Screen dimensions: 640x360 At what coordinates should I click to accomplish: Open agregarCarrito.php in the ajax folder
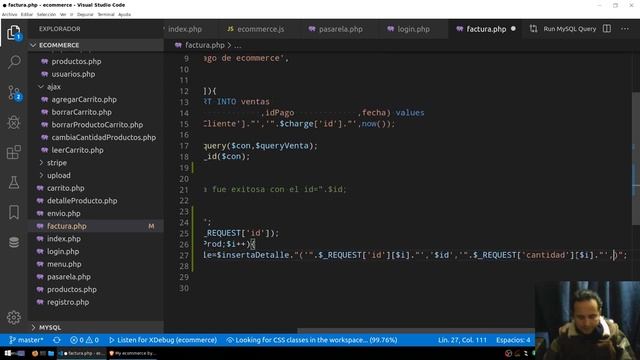(x=84, y=99)
